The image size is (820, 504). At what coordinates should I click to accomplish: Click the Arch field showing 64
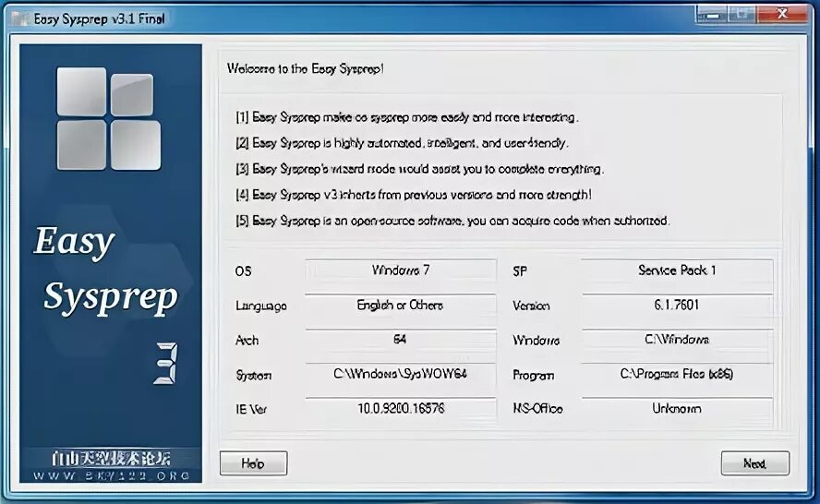coord(401,340)
